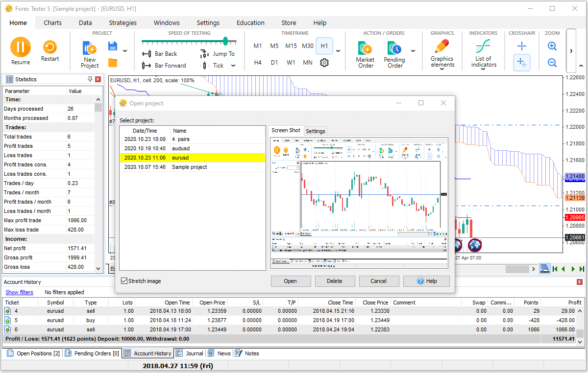Open the Market Order icon
This screenshot has height=373, width=588.
[365, 48]
